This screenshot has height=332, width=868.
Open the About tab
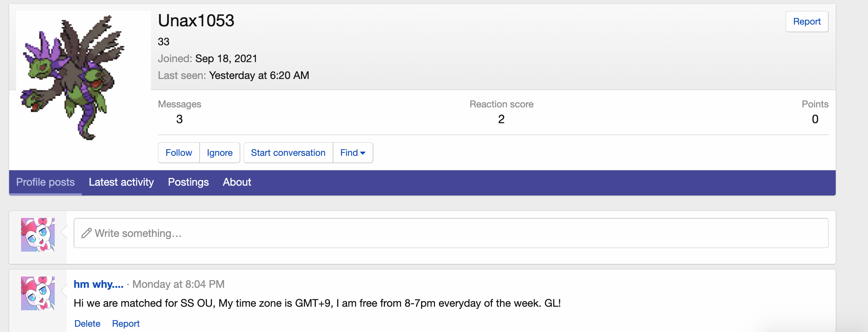click(237, 182)
